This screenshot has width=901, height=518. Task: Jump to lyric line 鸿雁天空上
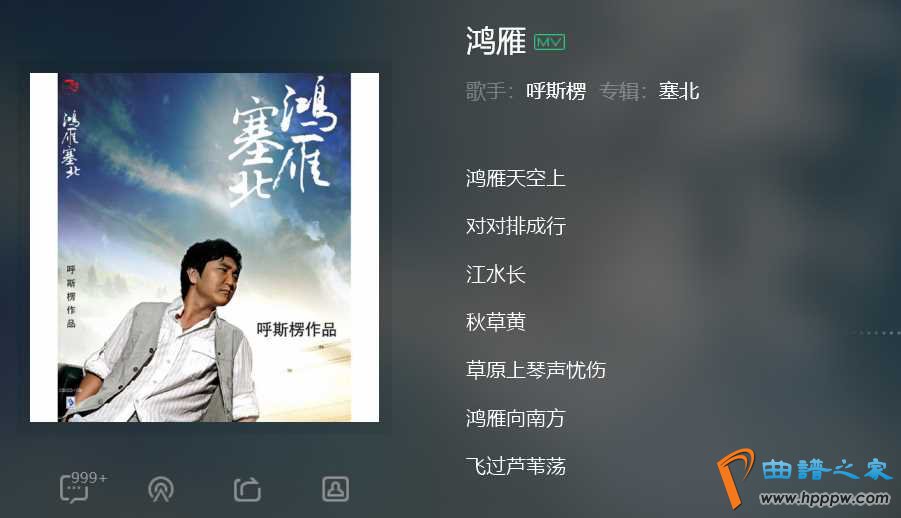(515, 178)
